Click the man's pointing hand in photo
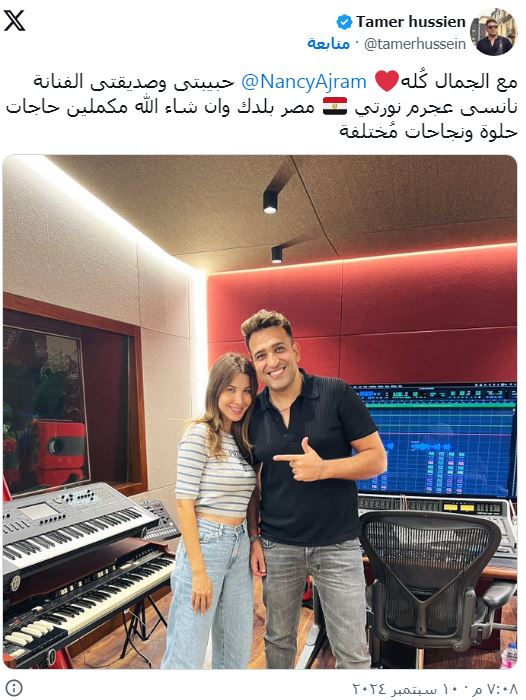The image size is (526, 700). [299, 460]
